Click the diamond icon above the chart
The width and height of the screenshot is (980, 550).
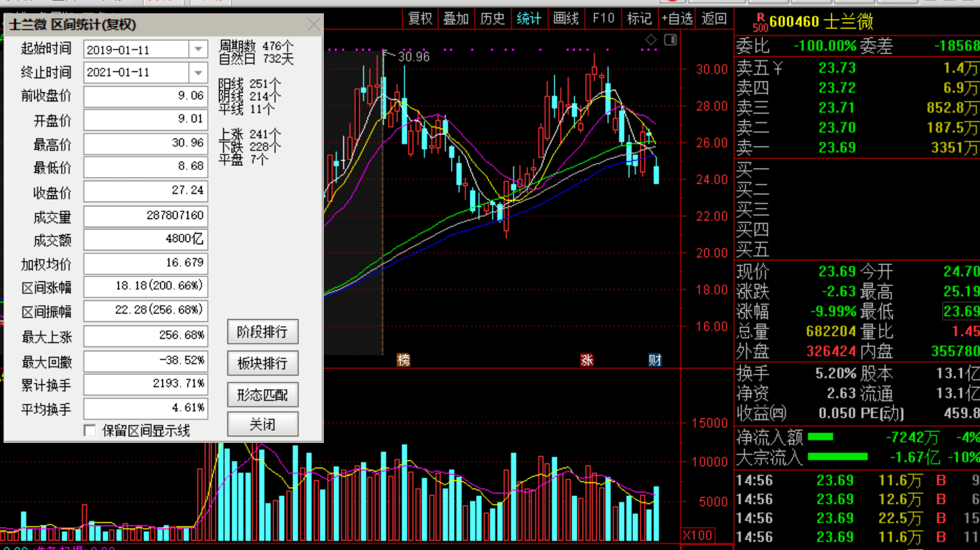[x=651, y=39]
